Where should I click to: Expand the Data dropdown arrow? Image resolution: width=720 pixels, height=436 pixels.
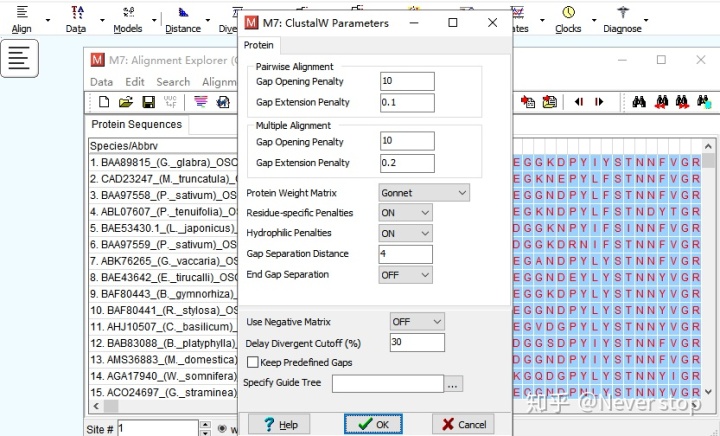pyautogui.click(x=102, y=20)
